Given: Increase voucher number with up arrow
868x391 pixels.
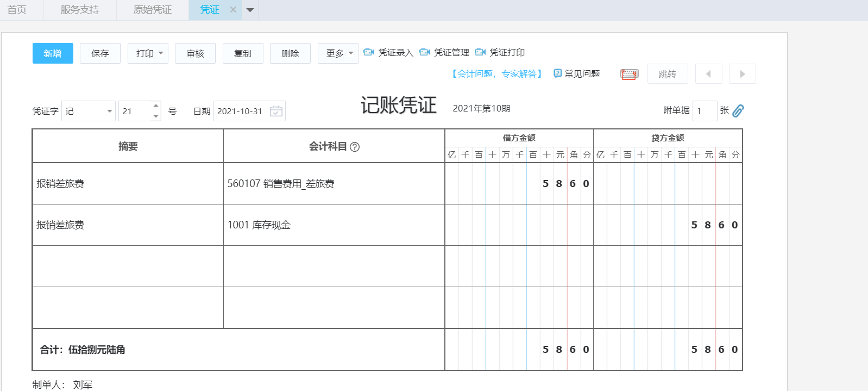Looking at the screenshot, I should pos(156,105).
